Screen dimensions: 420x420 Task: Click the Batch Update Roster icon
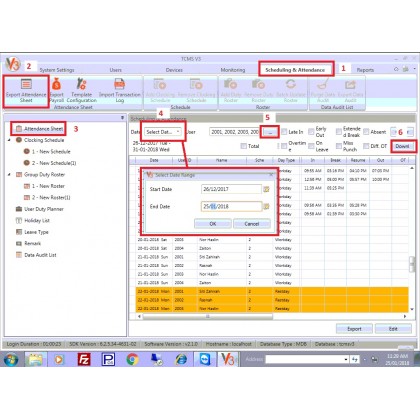291,84
